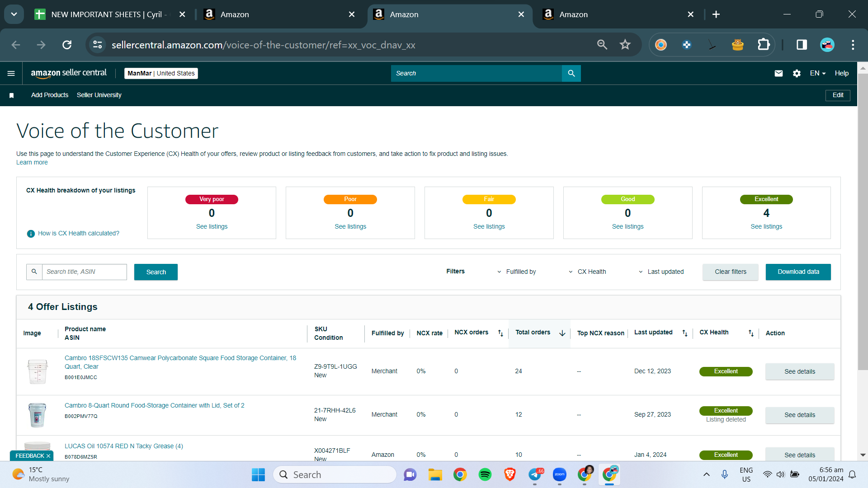The width and height of the screenshot is (868, 488).
Task: Sort by Last updated arrows icon
Action: [685, 333]
